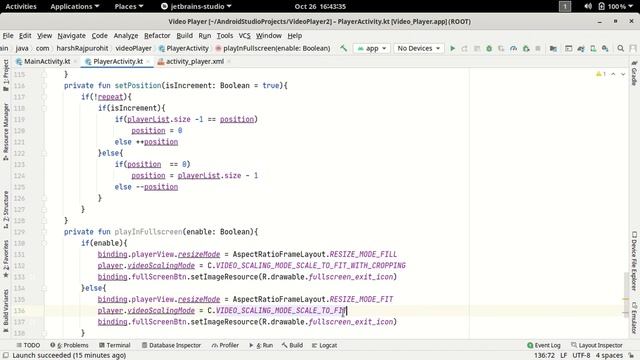Open the Refactor menu
Screen dimensions: 640x360
point(157,36)
